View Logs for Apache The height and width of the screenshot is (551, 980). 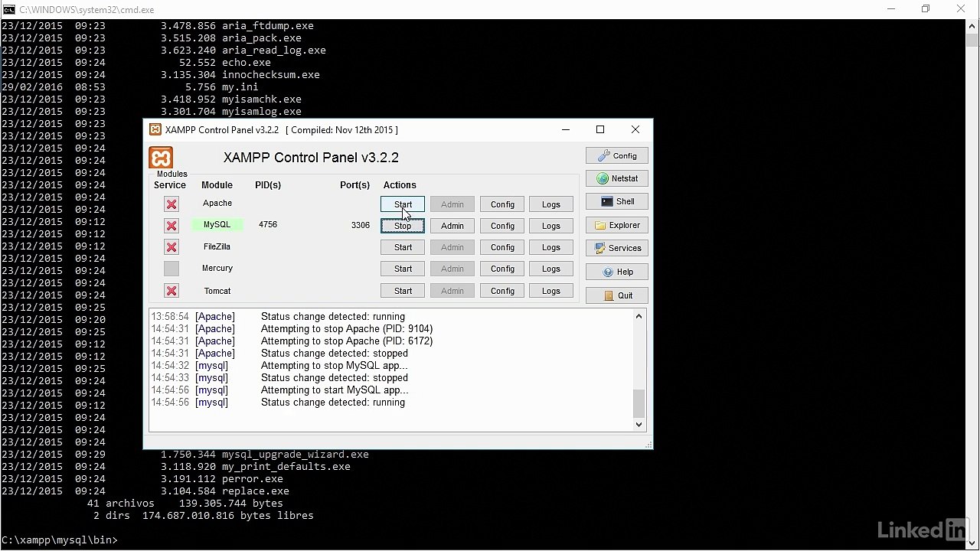pos(551,204)
